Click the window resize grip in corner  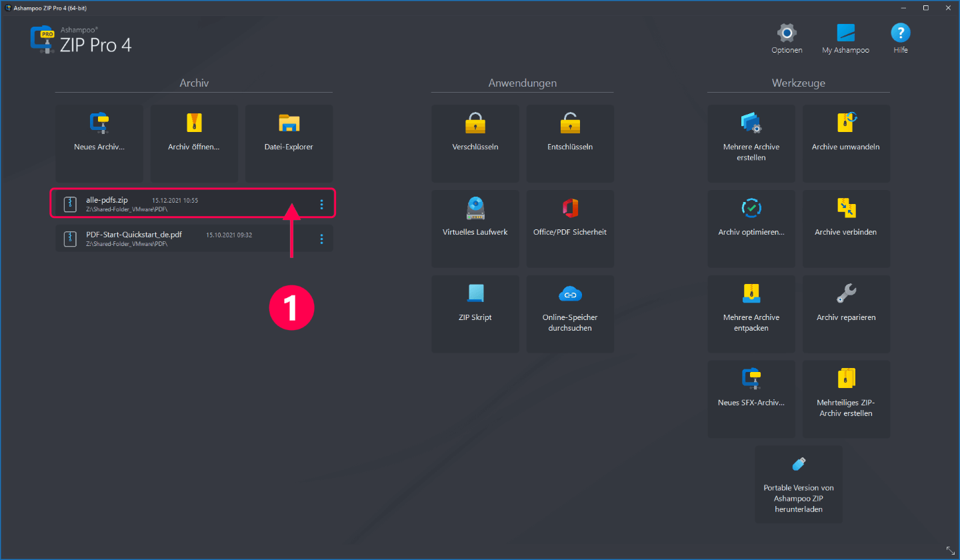951,551
